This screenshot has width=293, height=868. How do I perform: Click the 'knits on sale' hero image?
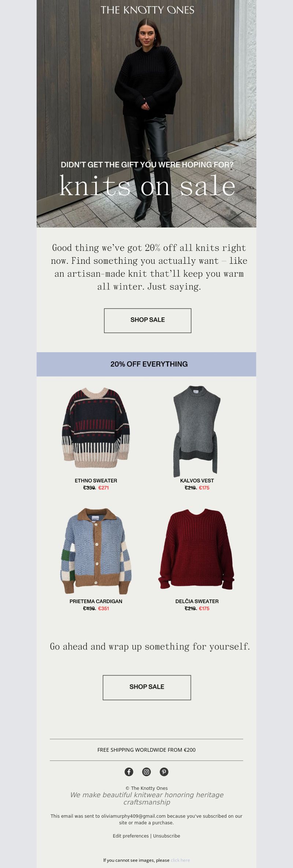click(146, 114)
